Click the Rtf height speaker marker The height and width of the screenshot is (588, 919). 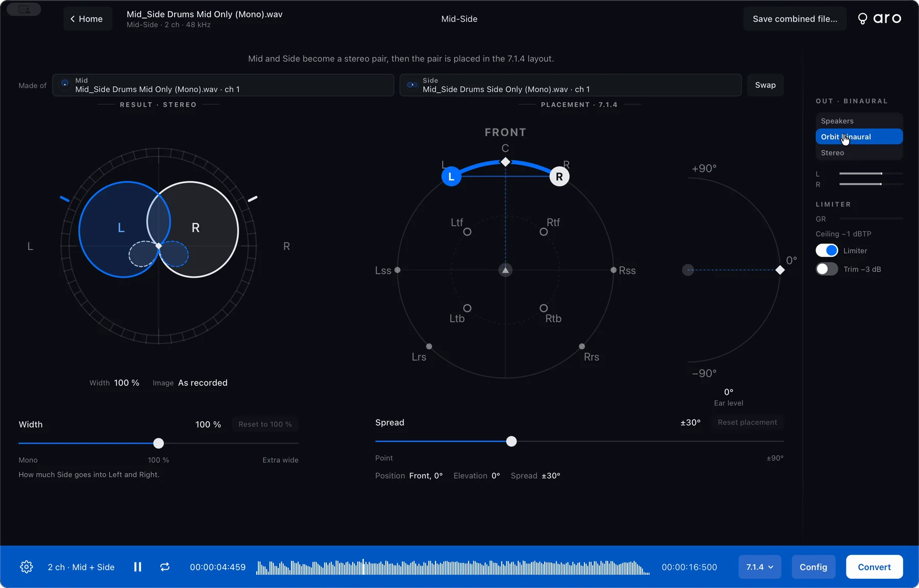click(544, 232)
